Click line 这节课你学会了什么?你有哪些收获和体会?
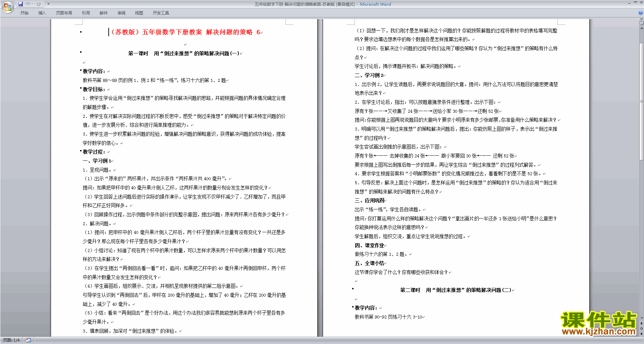This screenshot has height=344, width=644. (401, 272)
